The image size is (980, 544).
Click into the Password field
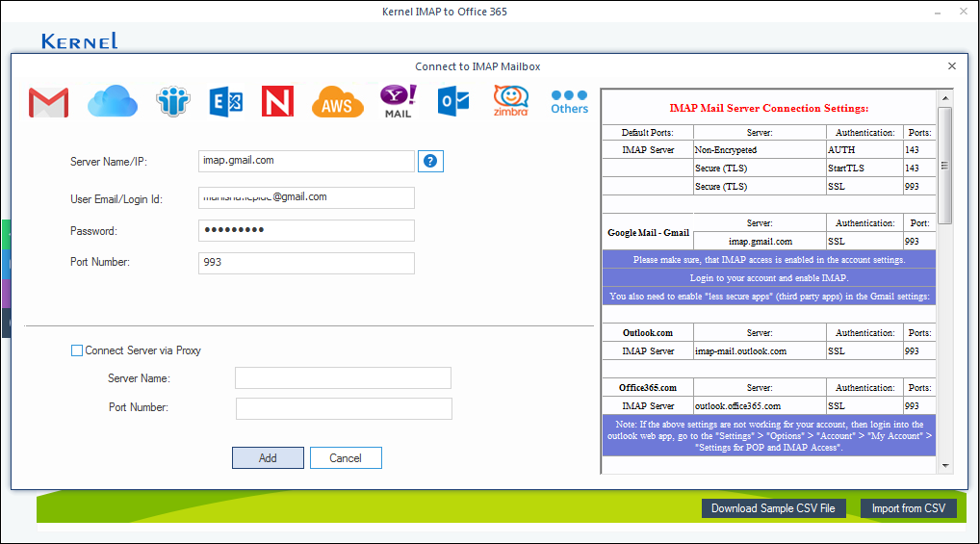[306, 230]
